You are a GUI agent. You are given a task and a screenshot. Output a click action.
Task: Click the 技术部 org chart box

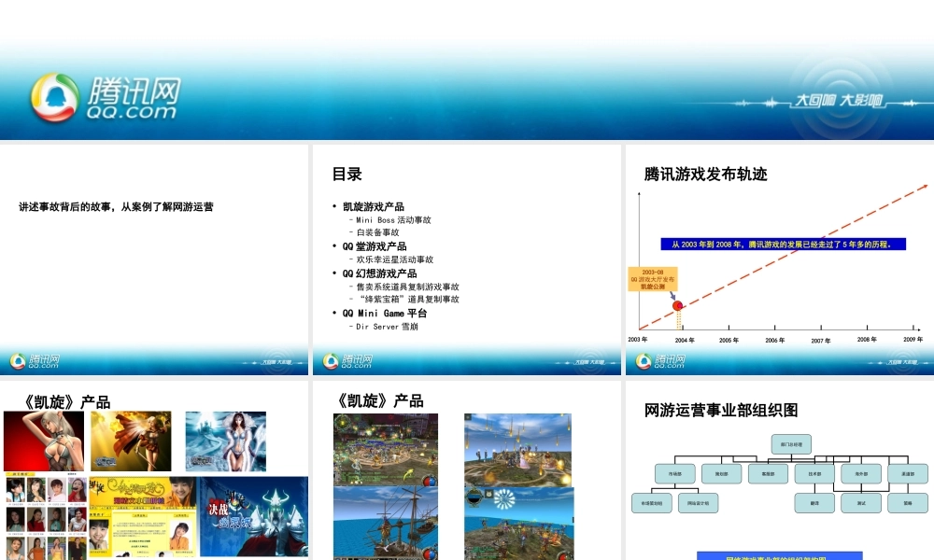click(x=814, y=474)
